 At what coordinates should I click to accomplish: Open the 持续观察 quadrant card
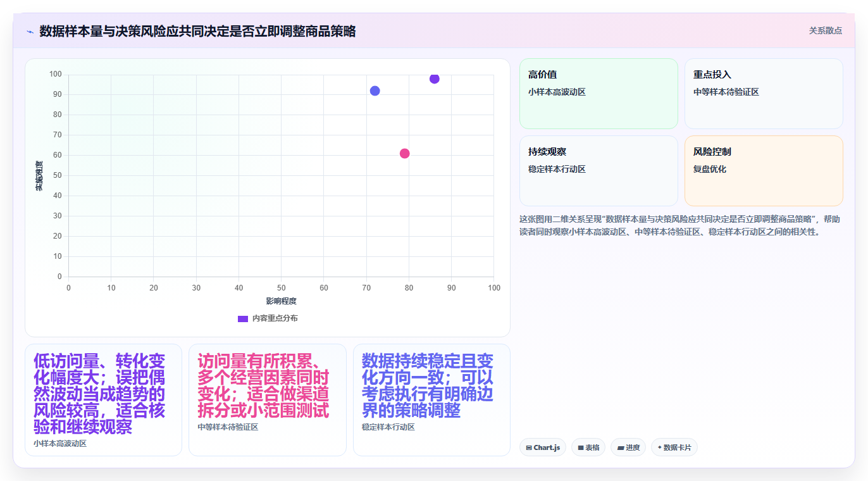pos(598,171)
